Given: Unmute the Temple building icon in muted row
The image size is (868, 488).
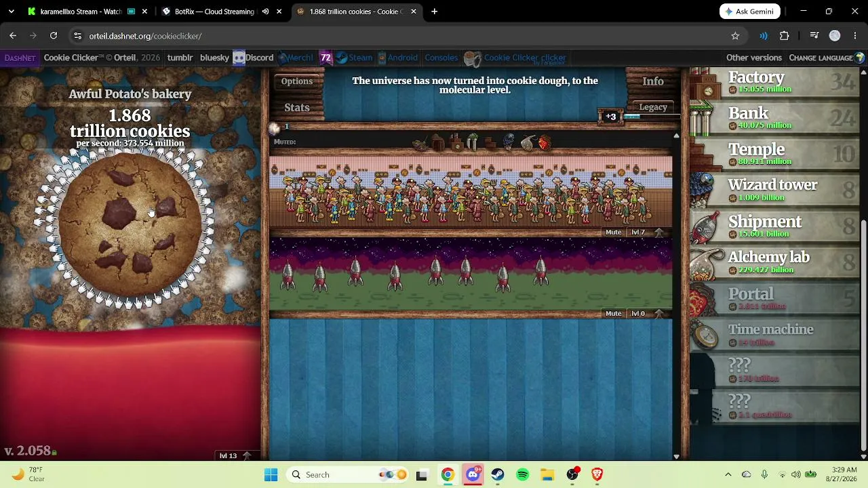Looking at the screenshot, I should [x=490, y=143].
